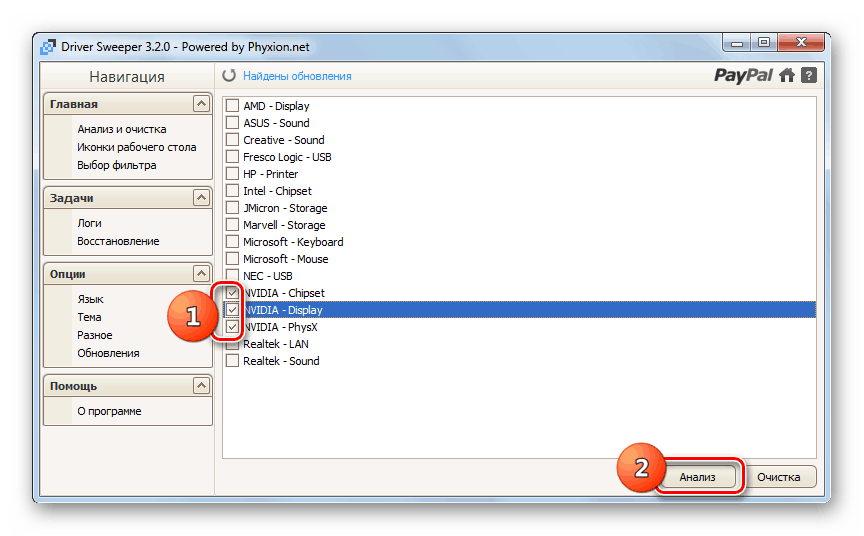Viewport: 864px width, 536px height.
Task: Check the Marvell - Storage checkbox
Action: coord(233,225)
